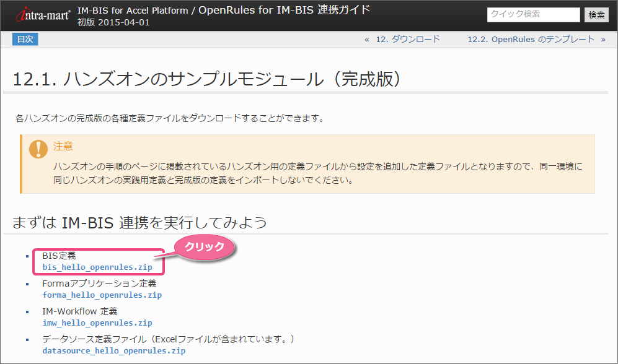Click the 検索 search button
This screenshot has width=618, height=364.
[596, 15]
